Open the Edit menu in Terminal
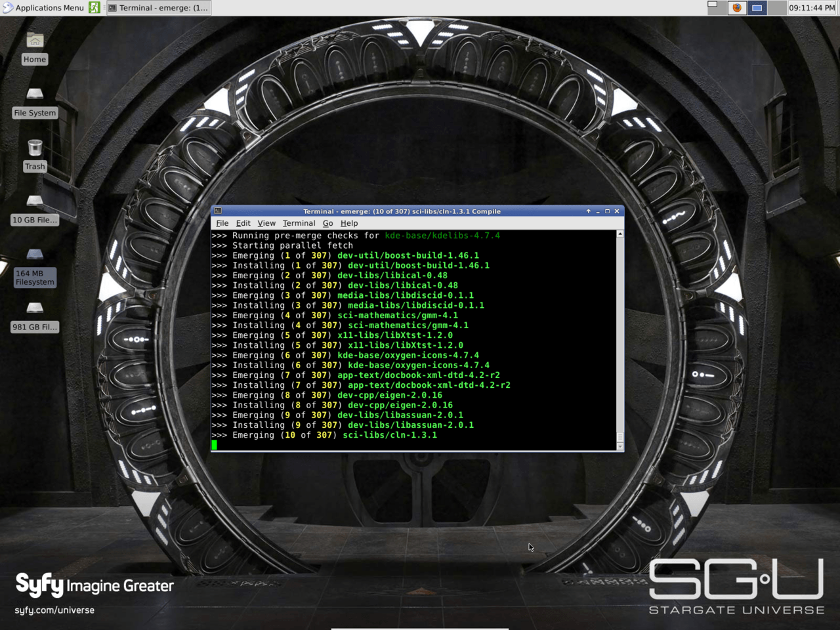 pos(243,223)
